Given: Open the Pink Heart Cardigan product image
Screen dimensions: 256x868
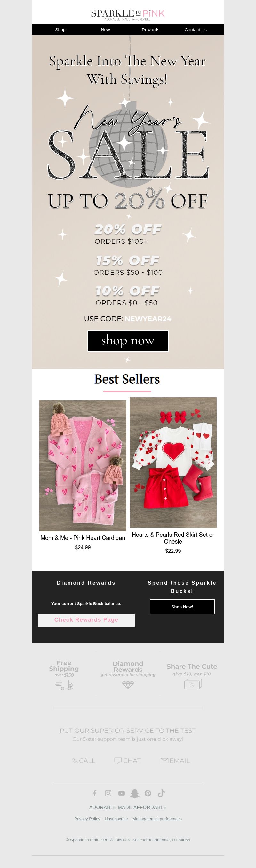Looking at the screenshot, I should tap(83, 466).
